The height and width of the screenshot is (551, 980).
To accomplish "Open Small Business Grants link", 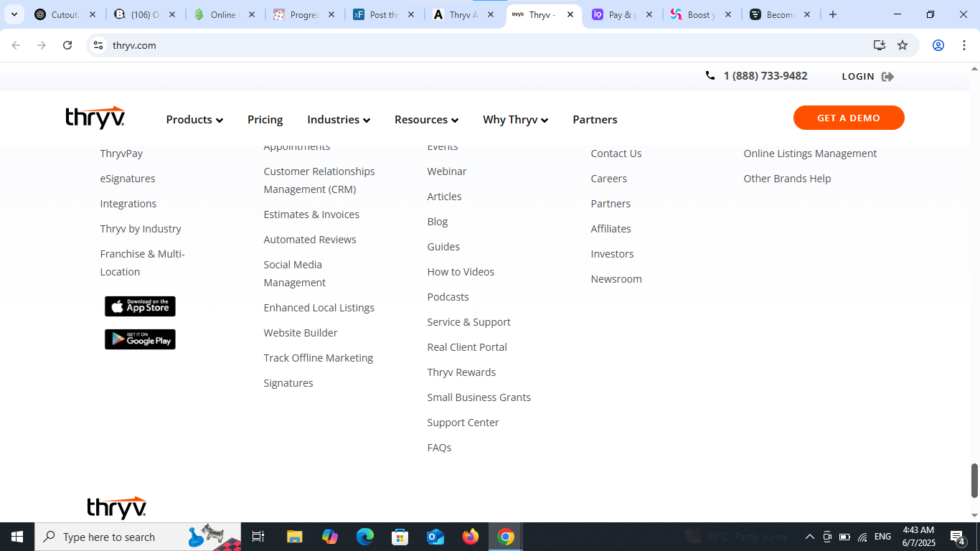I will tap(479, 397).
